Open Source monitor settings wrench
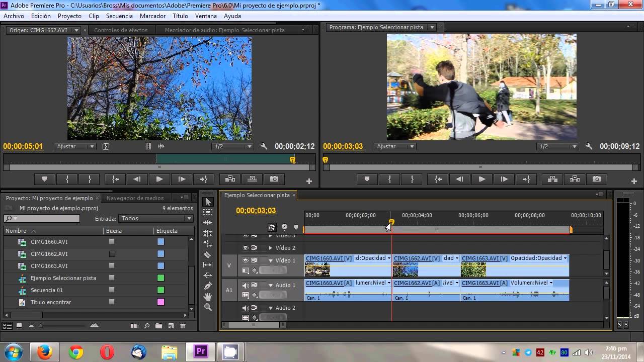 click(264, 146)
